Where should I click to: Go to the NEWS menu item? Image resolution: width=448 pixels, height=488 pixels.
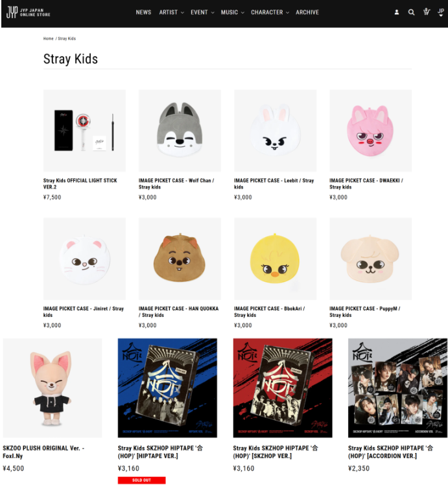click(143, 12)
